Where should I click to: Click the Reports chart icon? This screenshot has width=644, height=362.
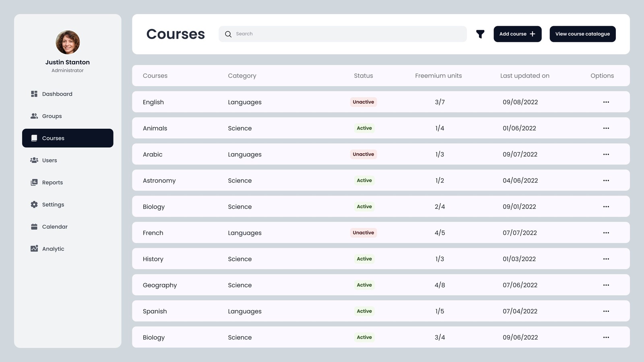[x=34, y=182]
